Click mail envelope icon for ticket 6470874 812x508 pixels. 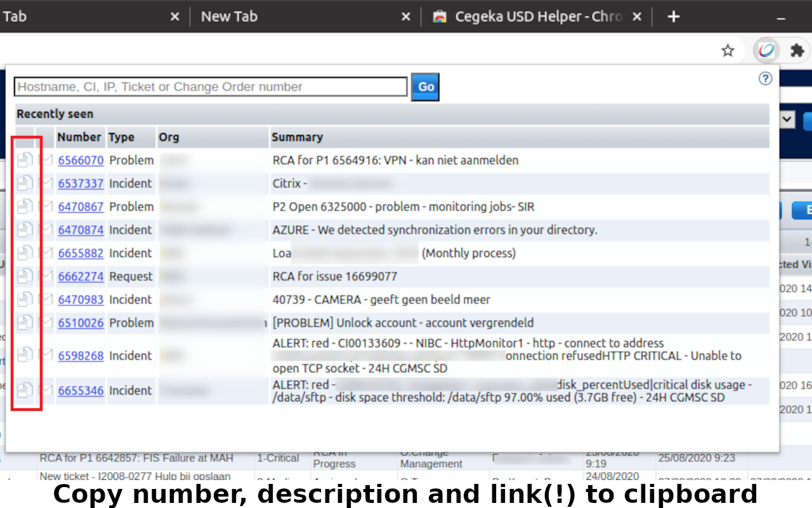click(46, 230)
